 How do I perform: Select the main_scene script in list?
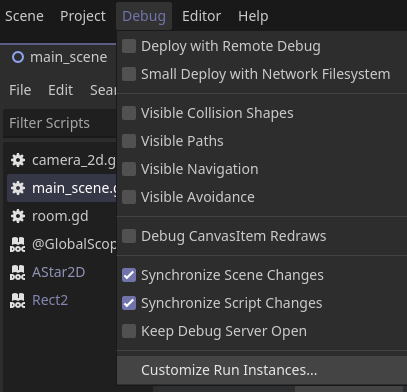coord(62,188)
